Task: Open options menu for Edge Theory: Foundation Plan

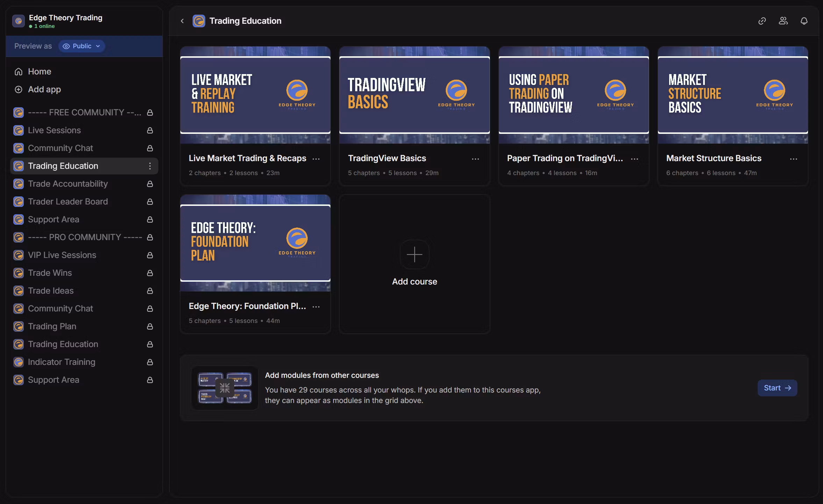Action: tap(316, 307)
